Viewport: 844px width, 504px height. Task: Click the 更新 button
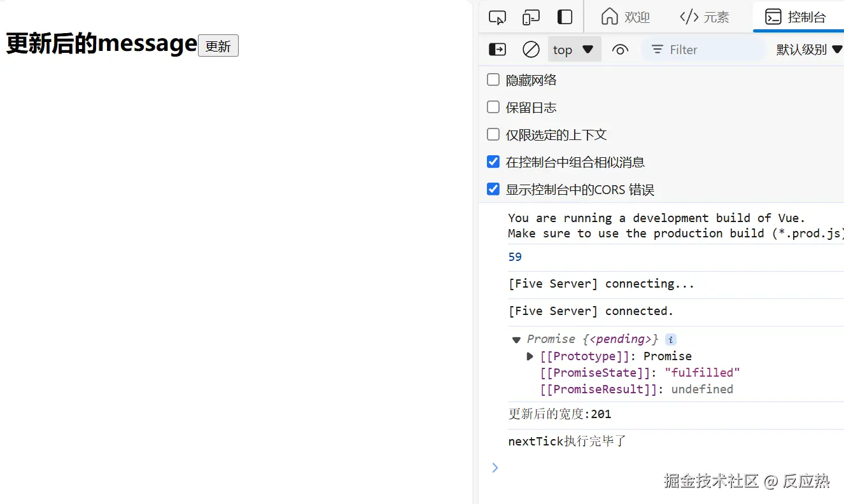tap(218, 46)
